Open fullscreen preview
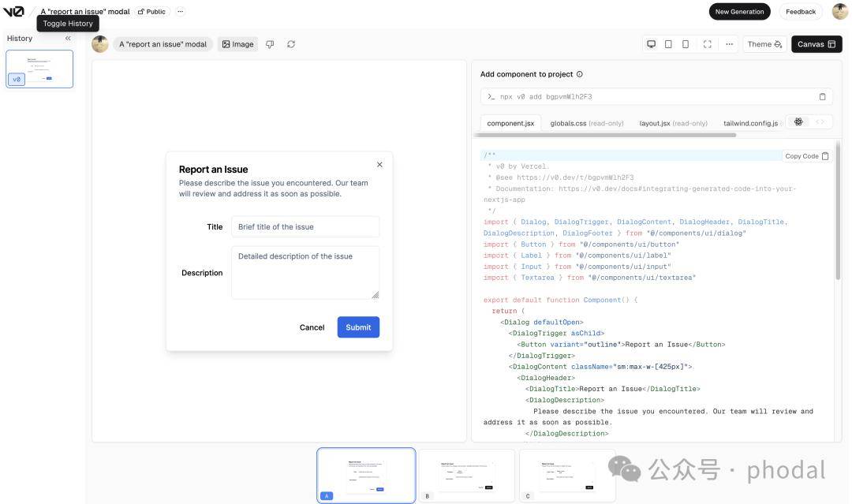 pos(708,44)
